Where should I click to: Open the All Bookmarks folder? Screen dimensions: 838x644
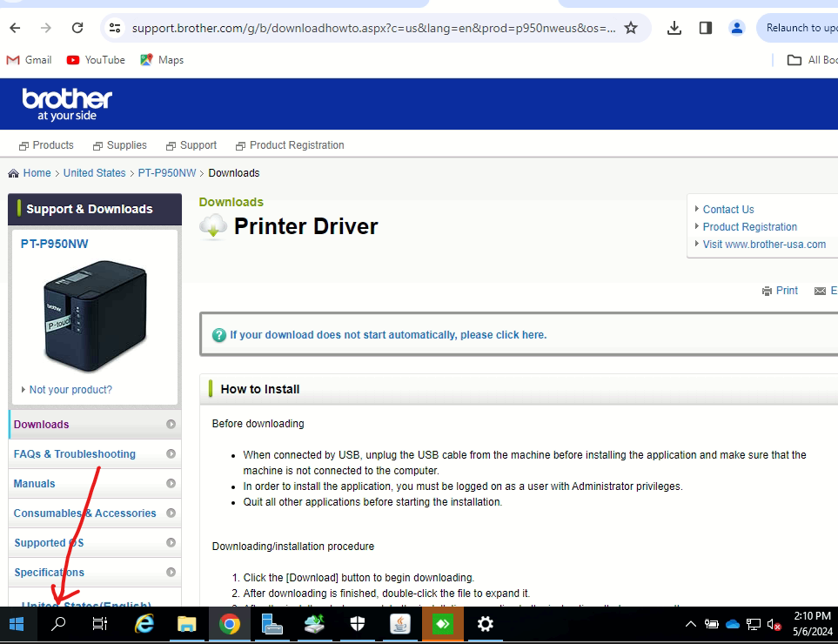(x=813, y=60)
